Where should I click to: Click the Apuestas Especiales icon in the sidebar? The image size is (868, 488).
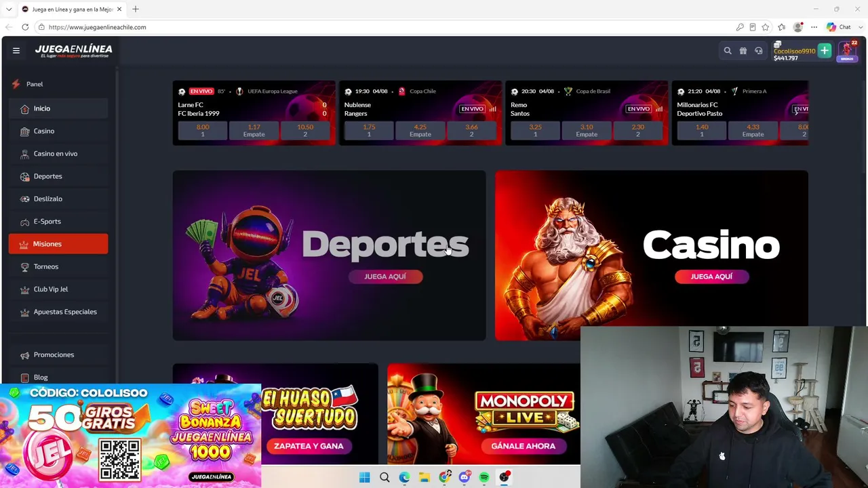[x=25, y=312]
